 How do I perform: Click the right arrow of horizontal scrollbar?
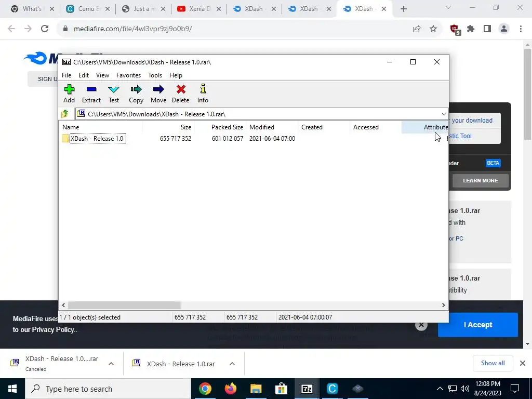444,305
